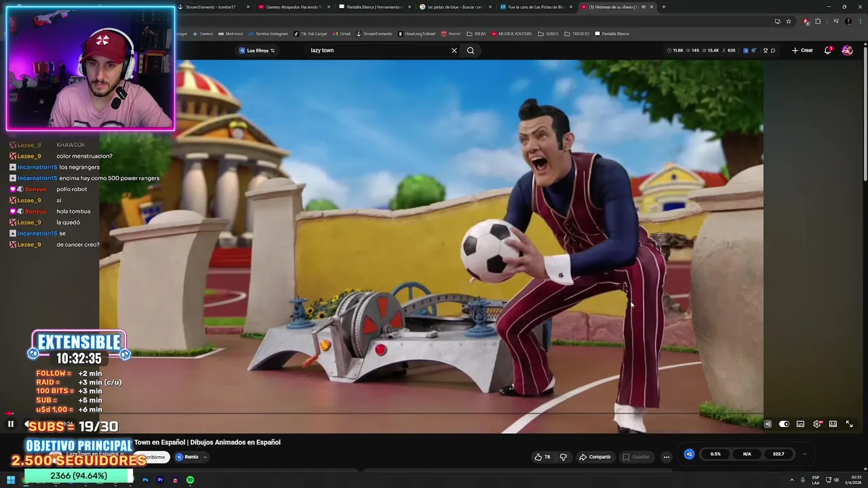Open Premiere Pro from the taskbar
This screenshot has height=488, width=868.
pos(160,480)
